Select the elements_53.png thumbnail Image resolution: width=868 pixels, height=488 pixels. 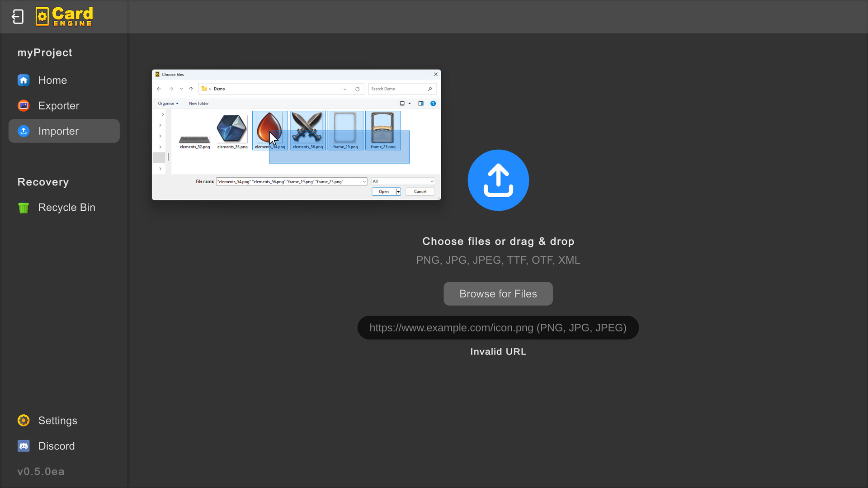click(232, 128)
